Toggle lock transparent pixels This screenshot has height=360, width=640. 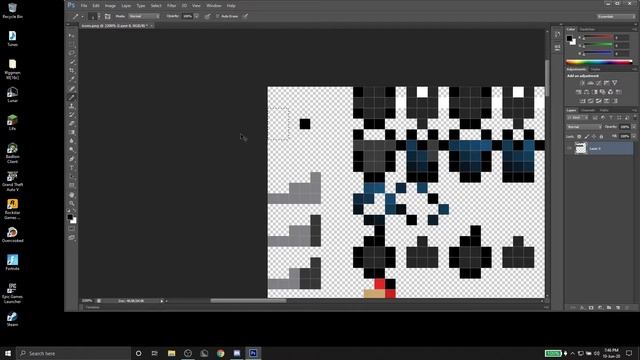click(579, 137)
